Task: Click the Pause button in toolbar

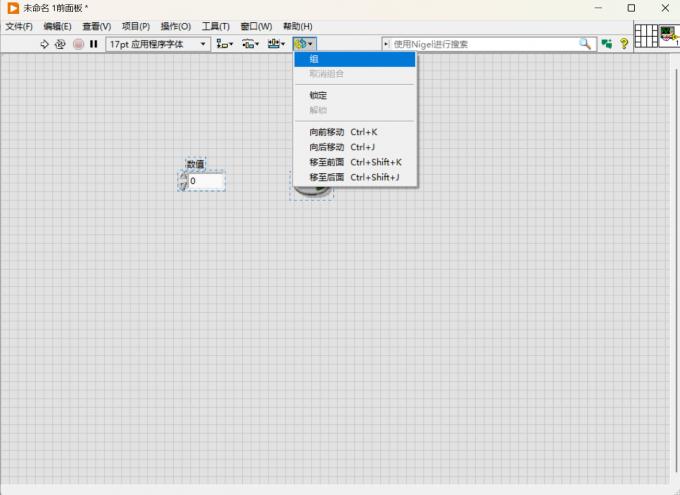Action: tap(94, 44)
